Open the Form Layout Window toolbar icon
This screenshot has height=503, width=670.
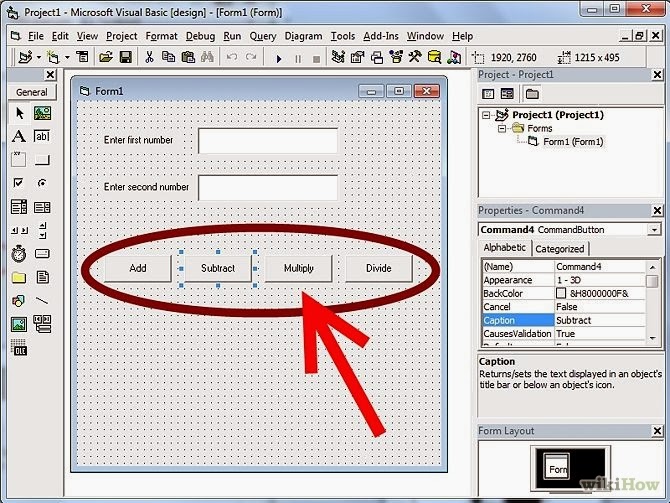click(377, 57)
